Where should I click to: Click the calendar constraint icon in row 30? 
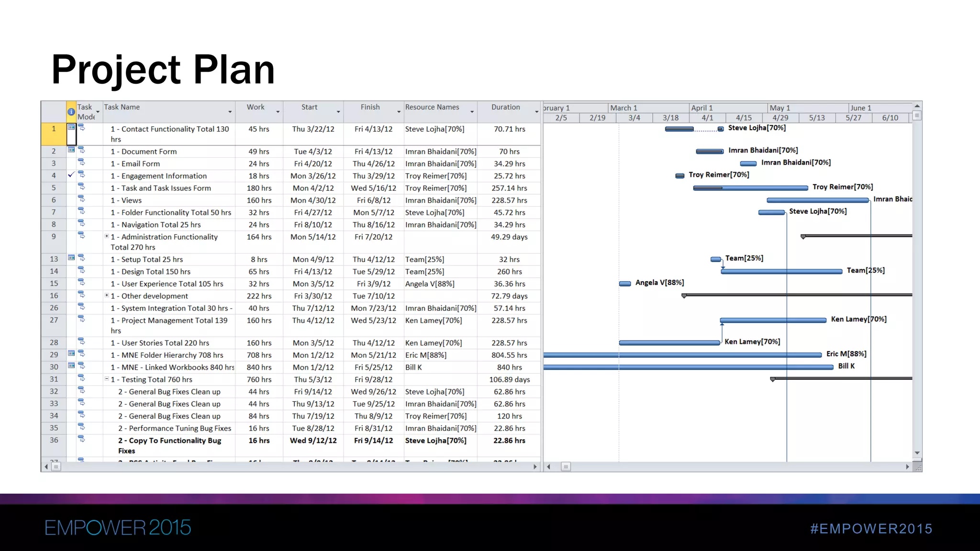point(71,365)
